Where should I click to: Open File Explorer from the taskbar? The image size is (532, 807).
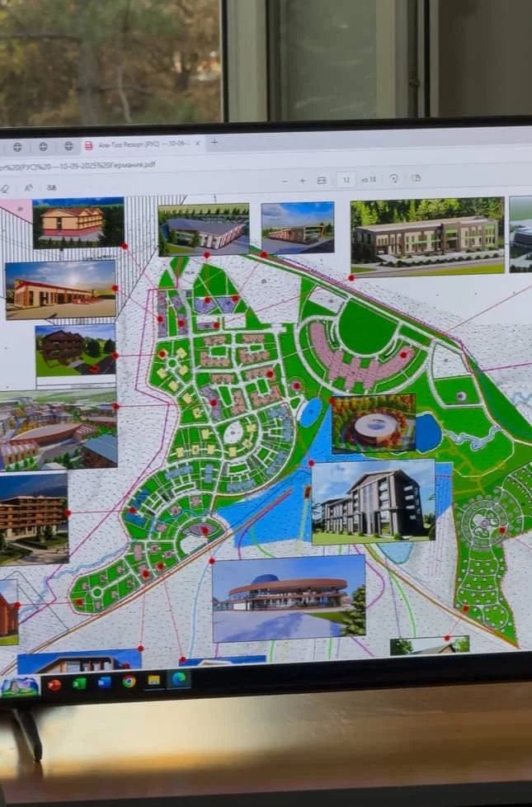coord(153,681)
